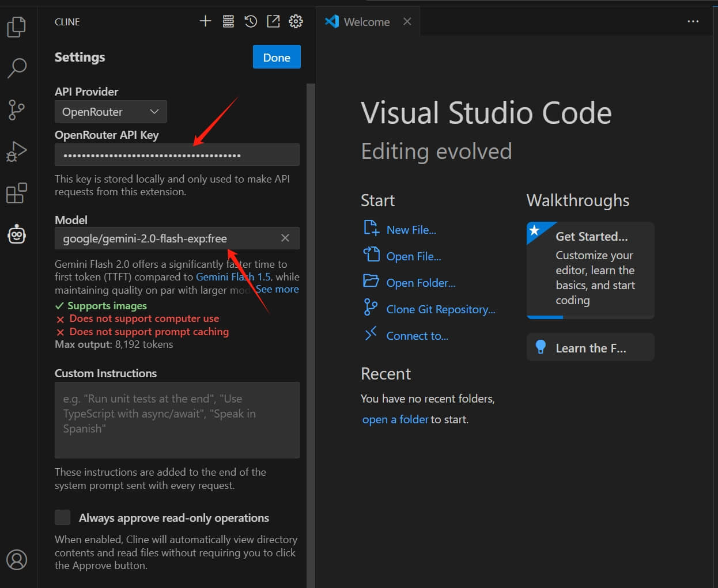Screen dimensions: 718x588
Task: Open Cline in editor popout icon
Action: (273, 22)
